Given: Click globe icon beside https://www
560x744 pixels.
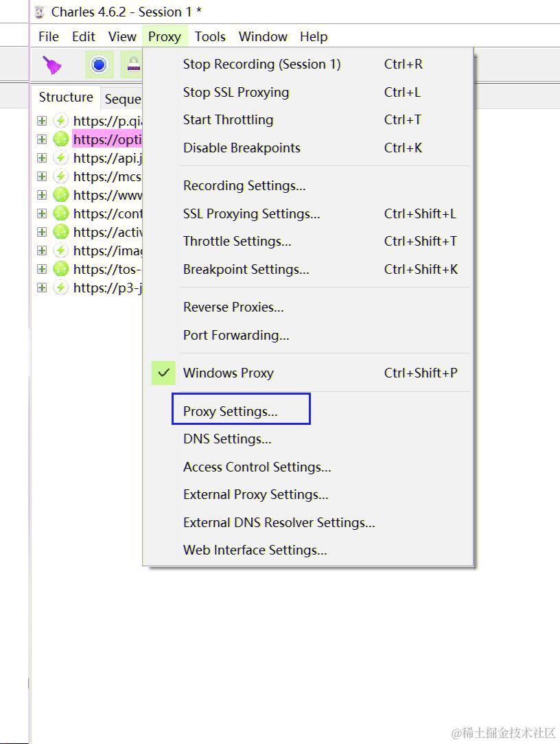Looking at the screenshot, I should 61,194.
